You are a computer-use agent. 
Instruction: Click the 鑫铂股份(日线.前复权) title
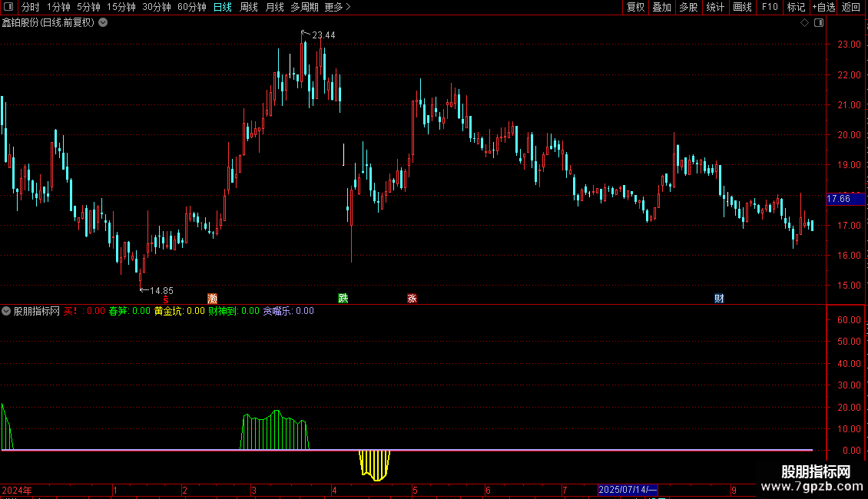pos(48,23)
